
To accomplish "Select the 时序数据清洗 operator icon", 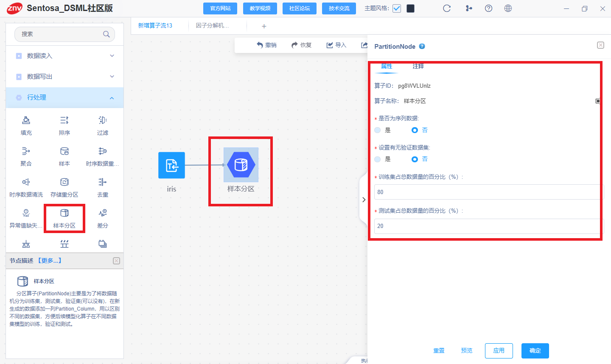I will 26,182.
